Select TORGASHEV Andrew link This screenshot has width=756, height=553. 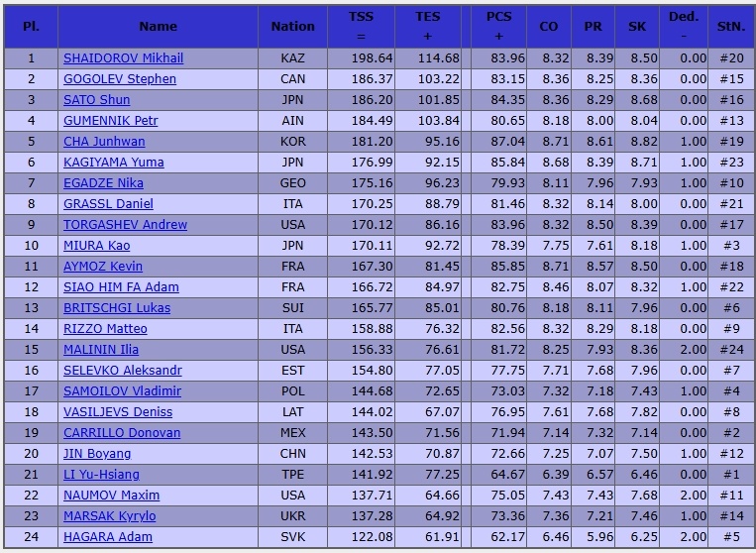coord(126,225)
